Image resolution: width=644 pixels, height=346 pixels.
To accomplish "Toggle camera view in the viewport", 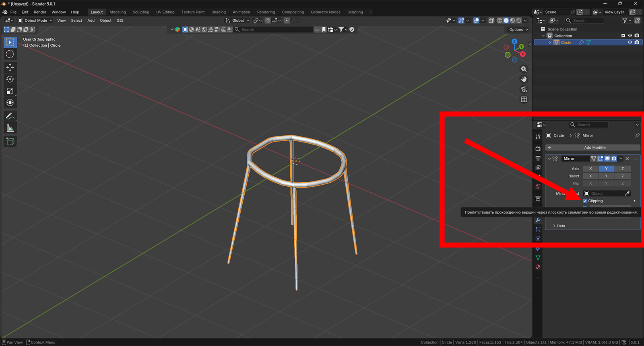I will coord(524,89).
